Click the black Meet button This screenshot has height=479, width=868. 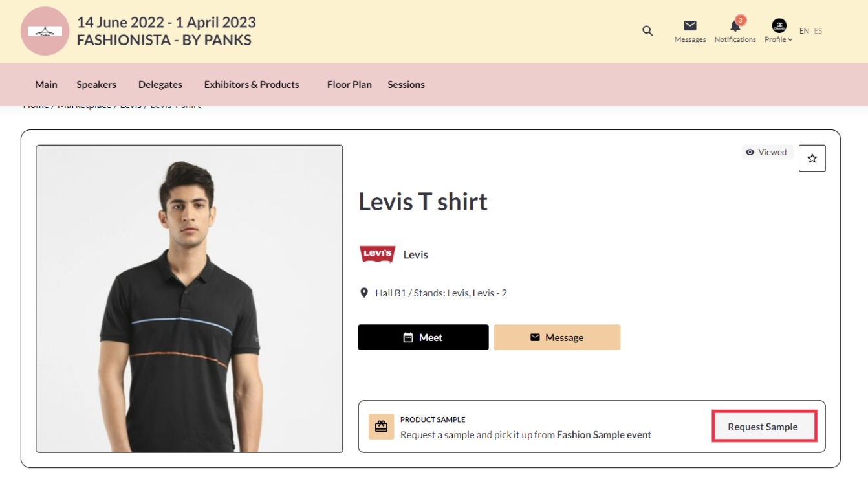(x=423, y=337)
